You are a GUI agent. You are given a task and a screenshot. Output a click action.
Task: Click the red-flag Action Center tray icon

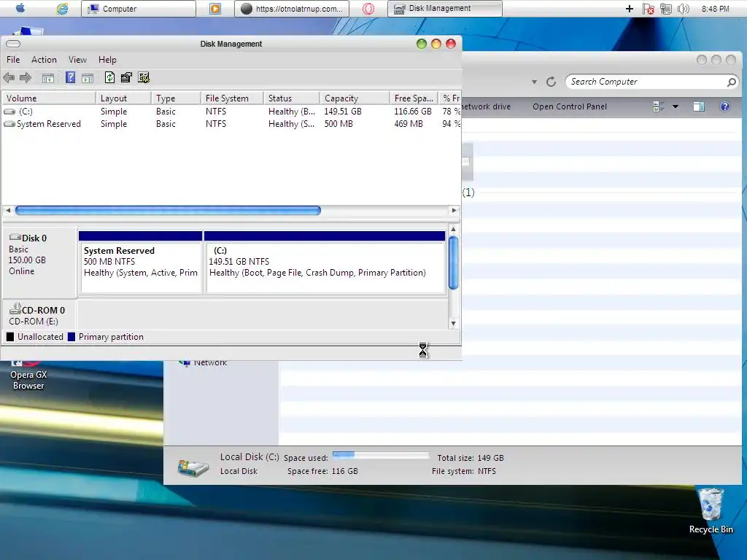pyautogui.click(x=648, y=9)
